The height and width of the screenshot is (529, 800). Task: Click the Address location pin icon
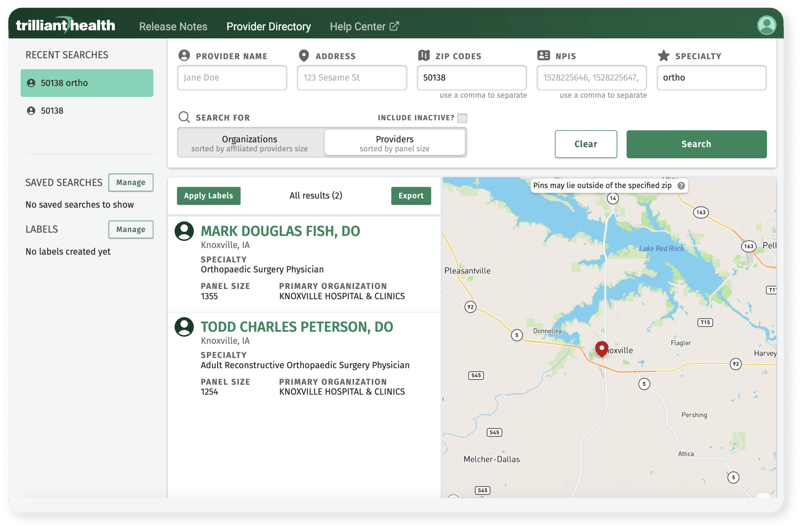(304, 55)
